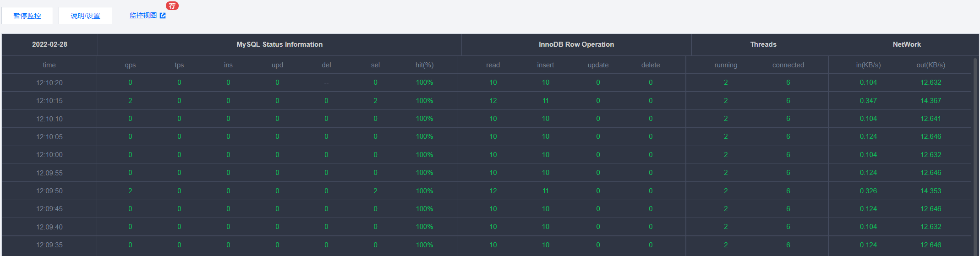Select the 12:10:15 time cell
Image resolution: width=980 pixels, height=256 pixels.
(x=49, y=101)
